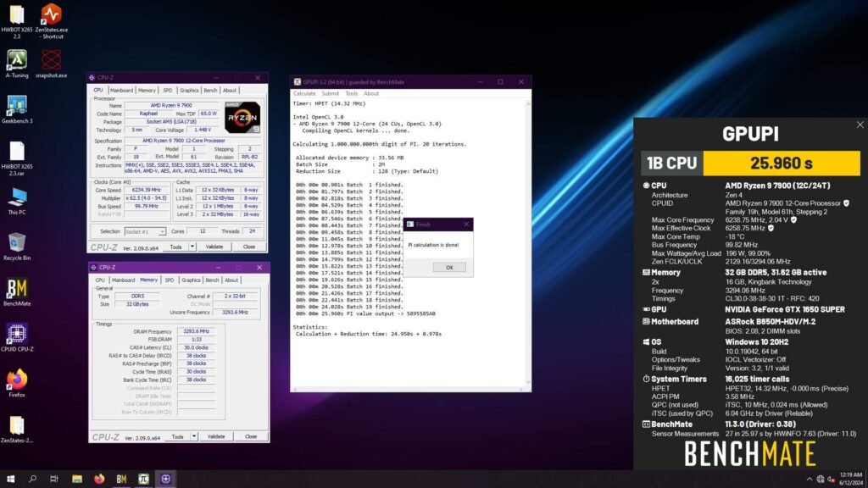Click the GPUPI output scrollbar
The height and width of the screenshot is (488, 868).
526,246
